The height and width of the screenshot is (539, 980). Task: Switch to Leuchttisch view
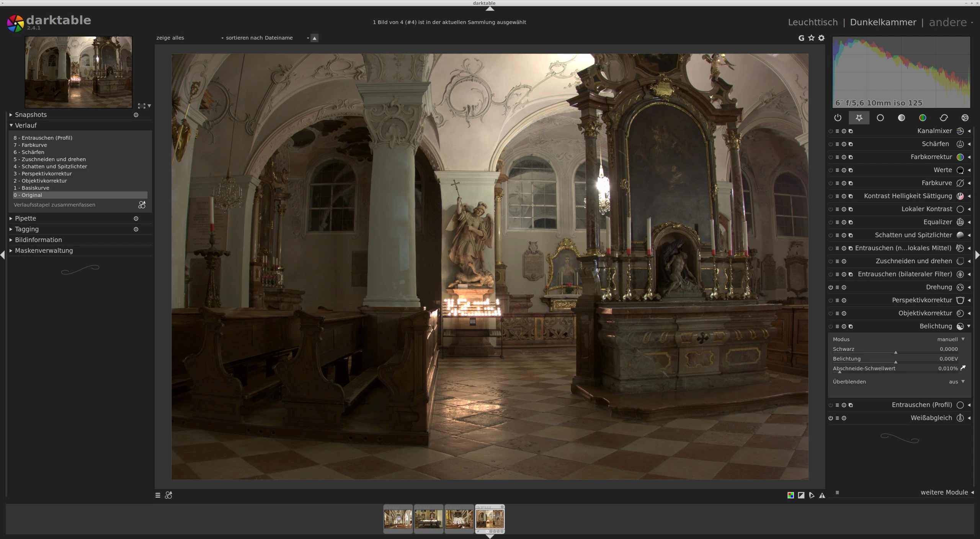813,22
